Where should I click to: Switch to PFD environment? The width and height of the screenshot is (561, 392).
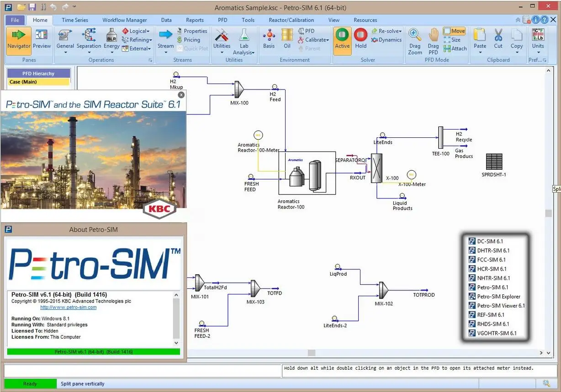point(306,31)
